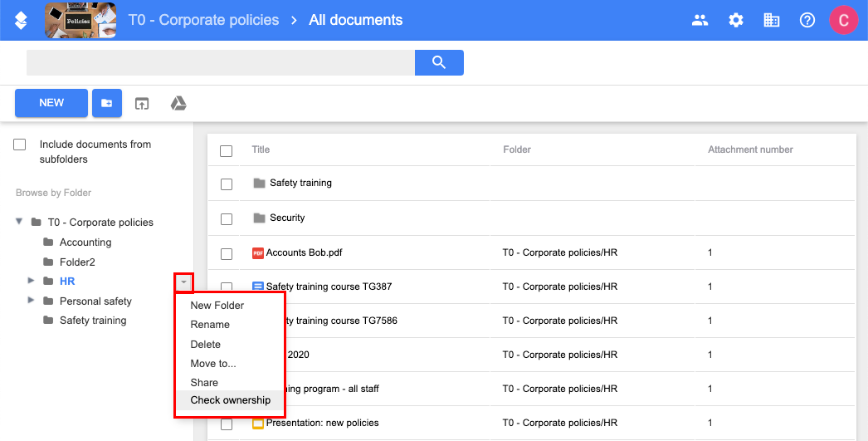Click the HR folder dropdown arrow

(183, 282)
